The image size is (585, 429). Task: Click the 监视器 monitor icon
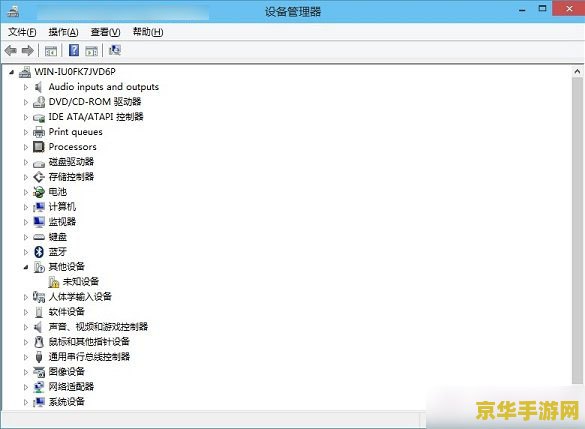click(39, 222)
